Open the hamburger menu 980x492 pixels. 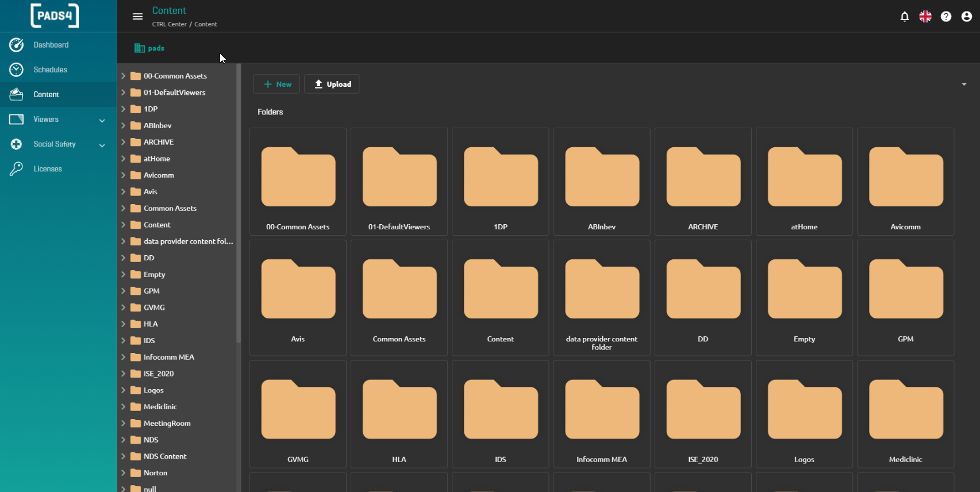tap(137, 16)
